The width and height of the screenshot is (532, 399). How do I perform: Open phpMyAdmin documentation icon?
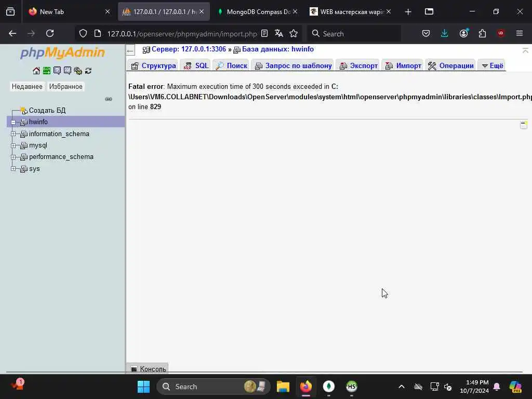coord(57,71)
